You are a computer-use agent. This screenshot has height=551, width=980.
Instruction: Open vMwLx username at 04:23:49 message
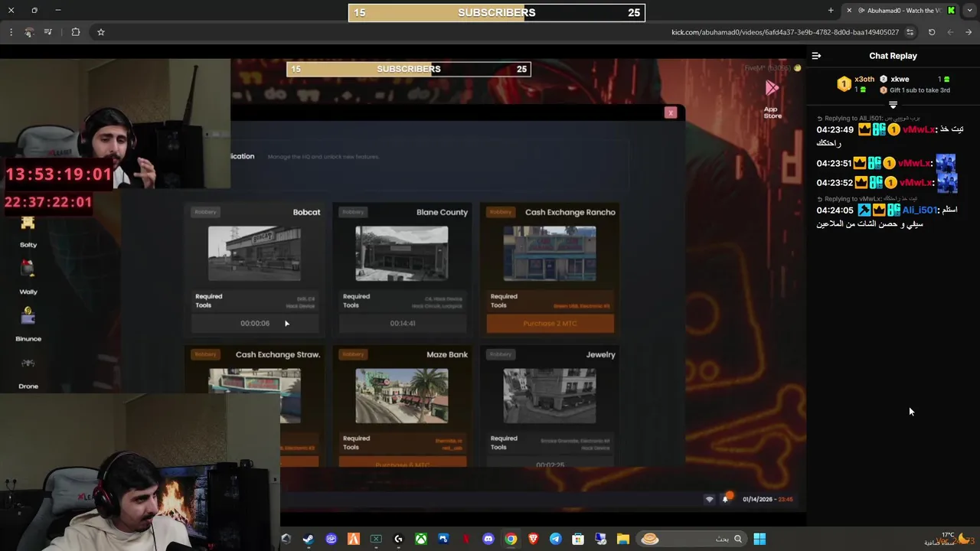point(918,129)
